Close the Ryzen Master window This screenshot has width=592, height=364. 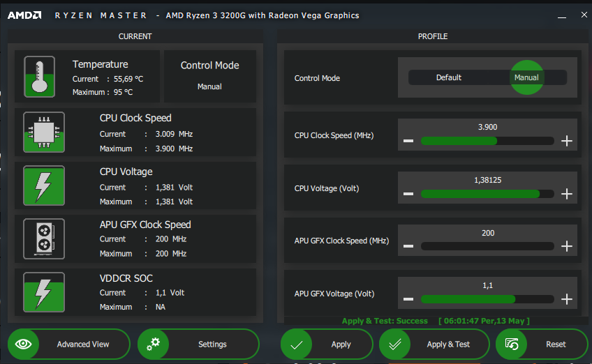(584, 15)
